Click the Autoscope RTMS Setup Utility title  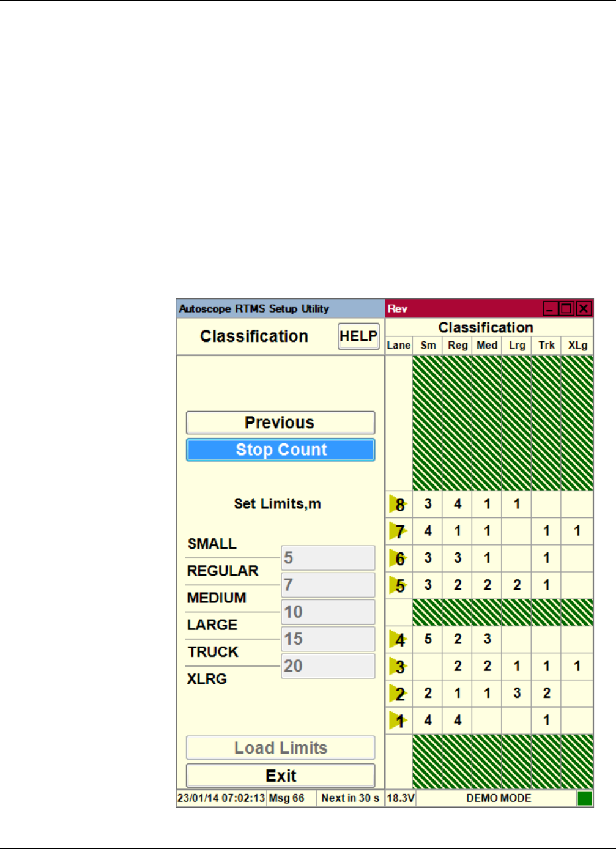click(254, 309)
